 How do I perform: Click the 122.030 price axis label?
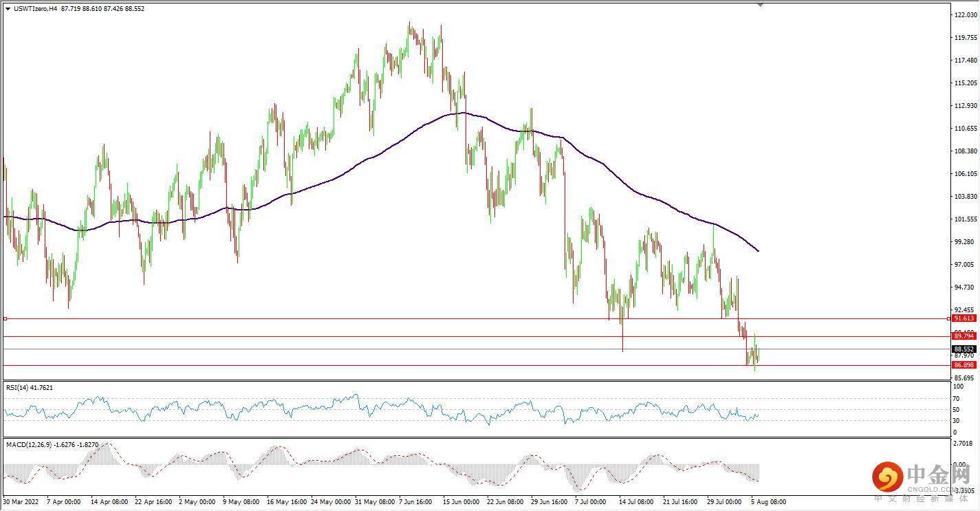(966, 15)
